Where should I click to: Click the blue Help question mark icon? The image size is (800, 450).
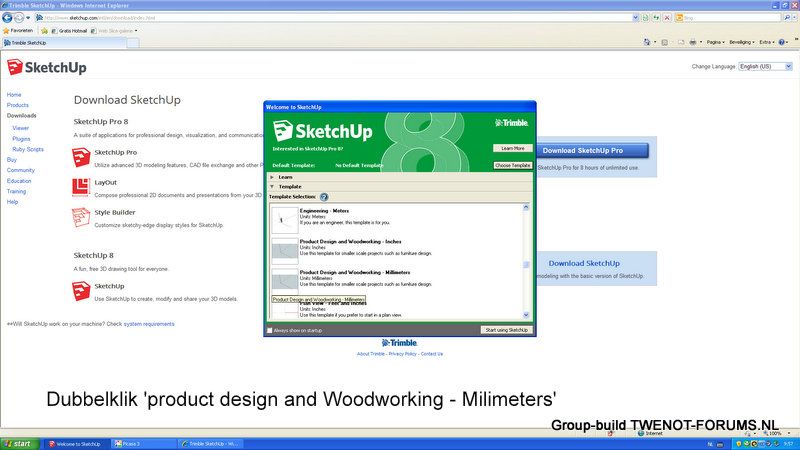click(782, 42)
